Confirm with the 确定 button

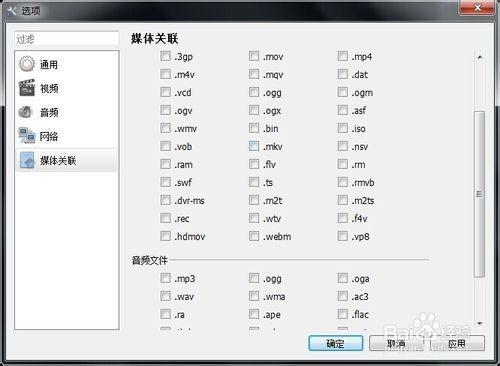[x=336, y=343]
